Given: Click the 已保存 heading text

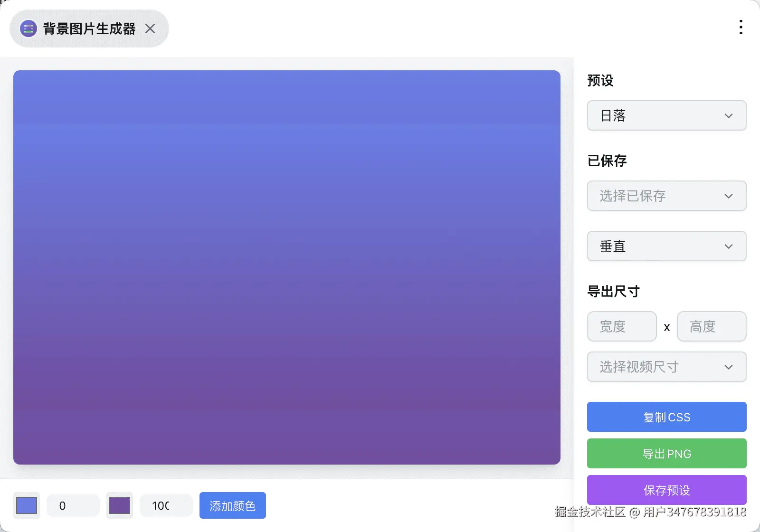Looking at the screenshot, I should (607, 161).
